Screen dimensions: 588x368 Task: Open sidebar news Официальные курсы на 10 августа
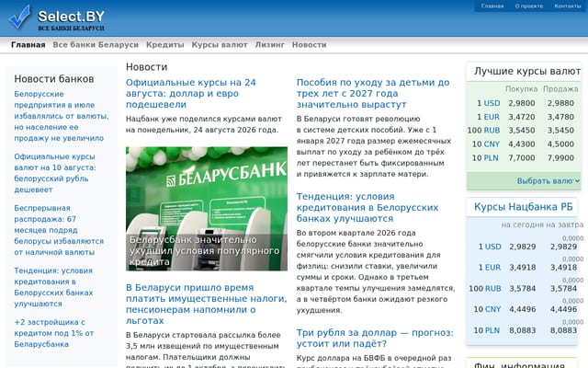coord(55,173)
